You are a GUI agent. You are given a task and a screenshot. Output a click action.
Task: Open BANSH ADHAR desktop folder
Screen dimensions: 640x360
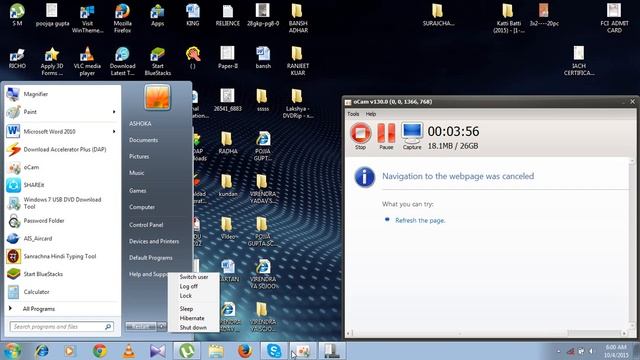tap(298, 18)
